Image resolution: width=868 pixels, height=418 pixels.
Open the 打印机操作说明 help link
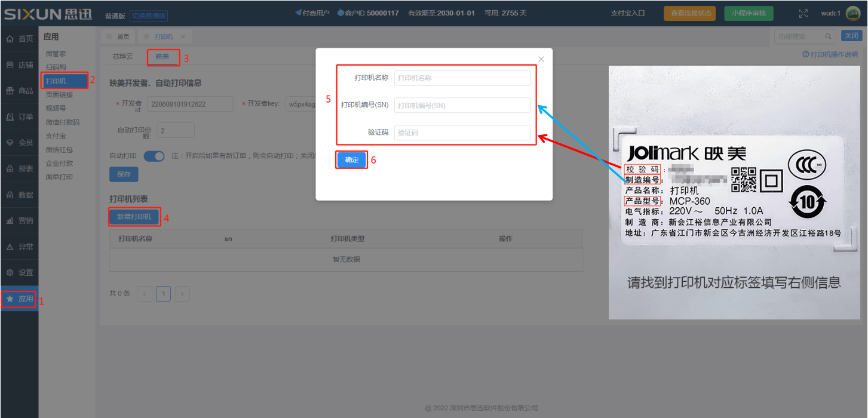(x=830, y=54)
